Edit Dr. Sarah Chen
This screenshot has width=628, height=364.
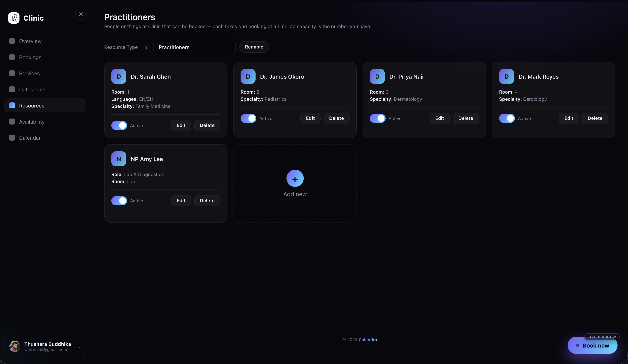(x=181, y=125)
